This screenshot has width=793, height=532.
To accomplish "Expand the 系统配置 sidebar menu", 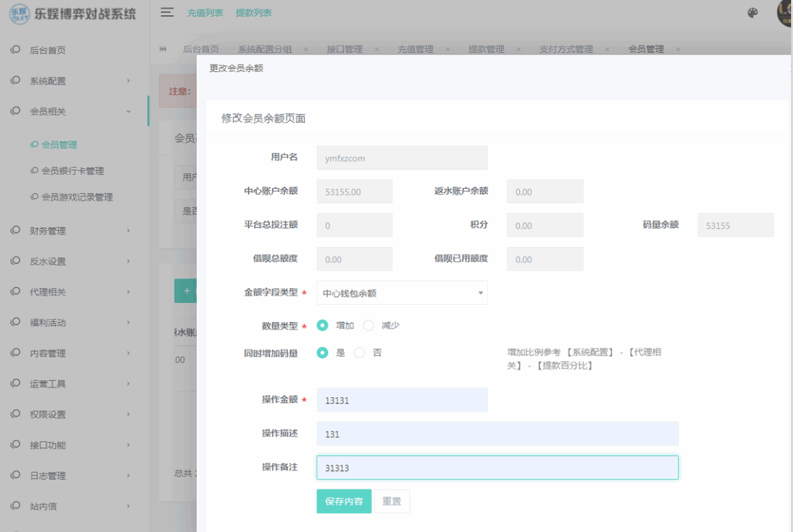I will click(75, 81).
